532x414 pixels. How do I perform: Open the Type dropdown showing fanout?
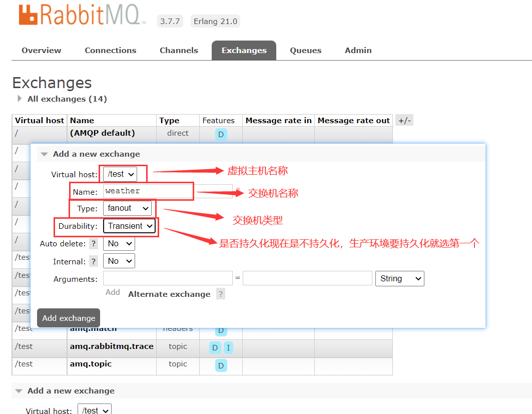pos(127,208)
